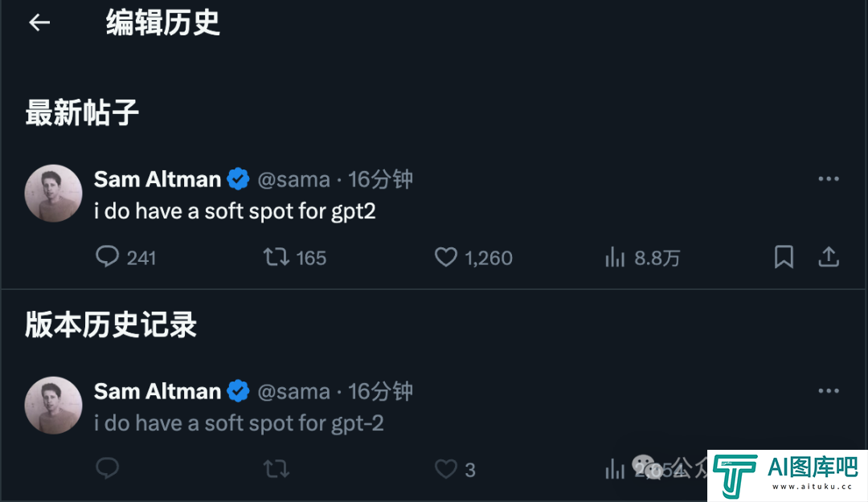Bookmark the latest gpt2 post

click(784, 257)
